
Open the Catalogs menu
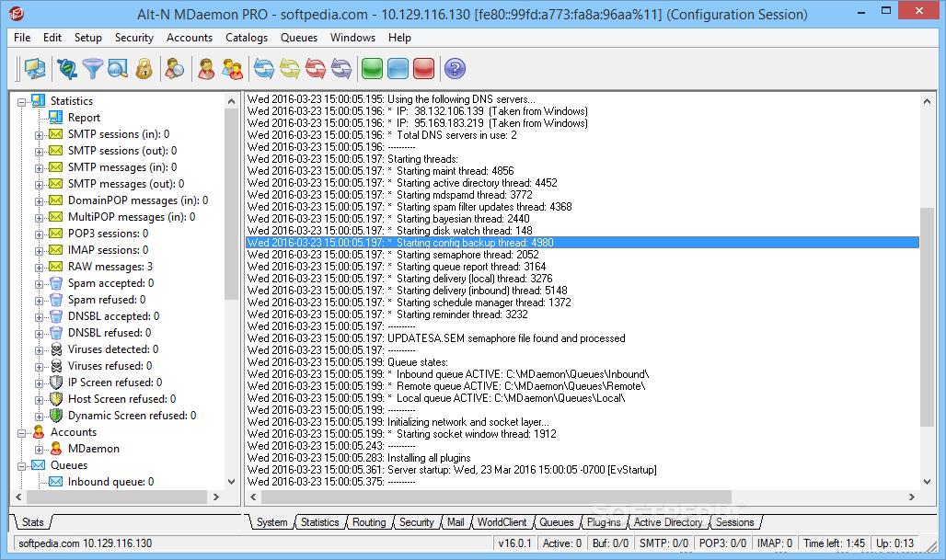click(247, 38)
